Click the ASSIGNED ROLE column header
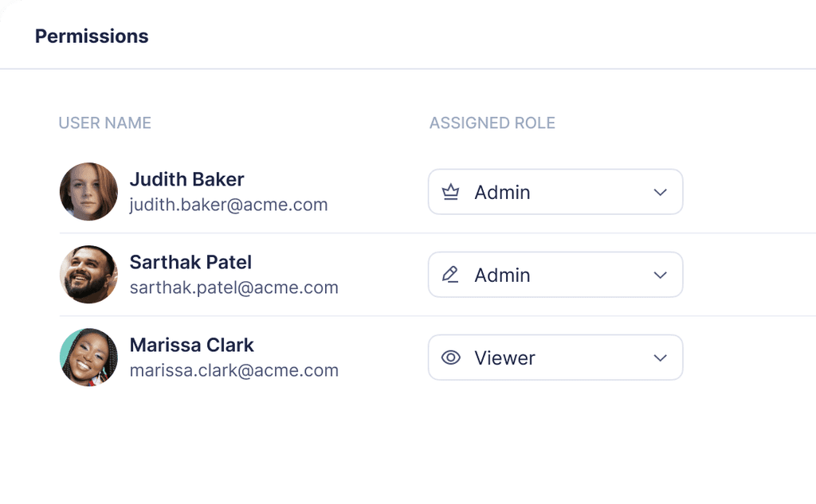The width and height of the screenshot is (816, 504). [x=492, y=123]
